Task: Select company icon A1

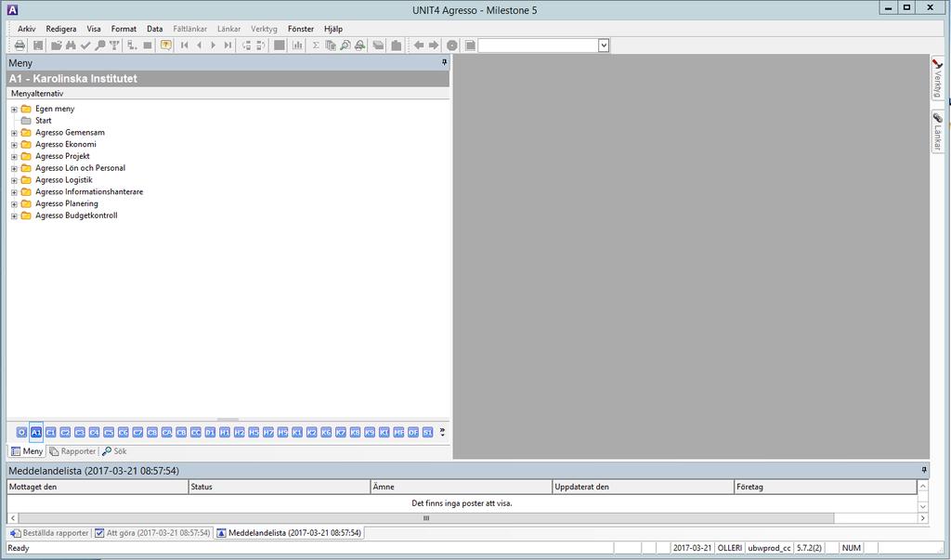Action: point(36,432)
